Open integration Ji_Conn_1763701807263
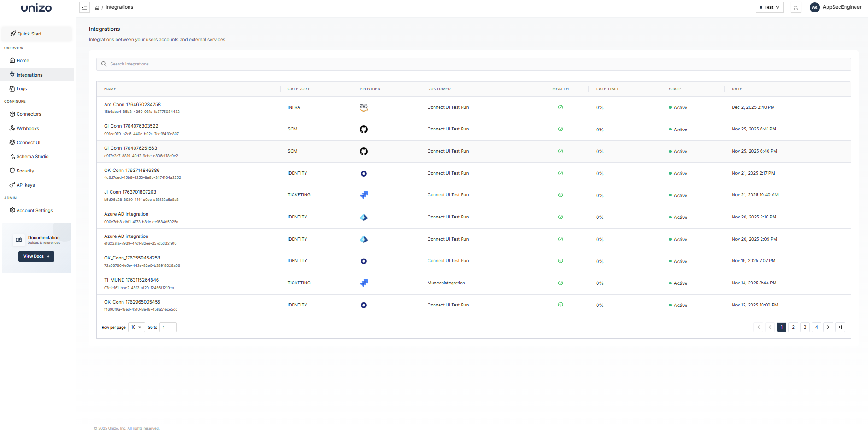The height and width of the screenshot is (430, 868). point(130,192)
